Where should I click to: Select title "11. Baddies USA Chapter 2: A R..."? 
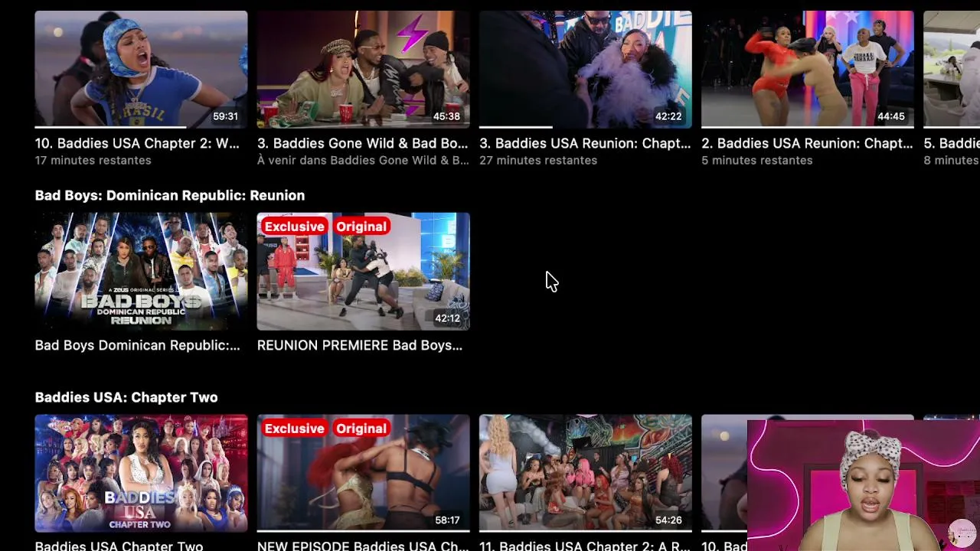[x=584, y=546]
